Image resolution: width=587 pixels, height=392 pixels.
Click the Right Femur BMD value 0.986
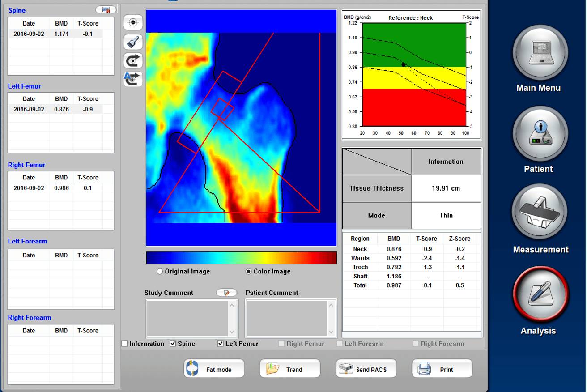tap(62, 188)
